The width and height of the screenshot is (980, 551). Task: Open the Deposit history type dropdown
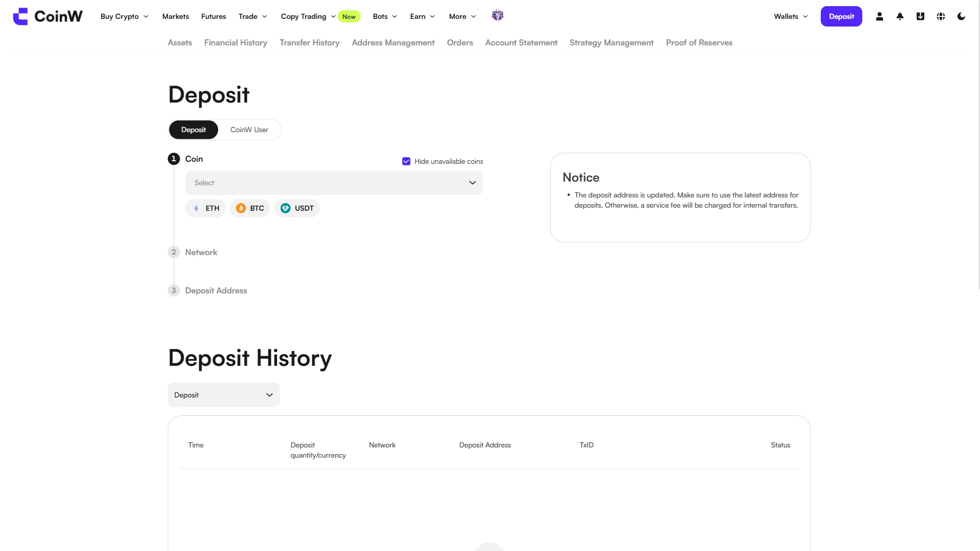tap(224, 395)
